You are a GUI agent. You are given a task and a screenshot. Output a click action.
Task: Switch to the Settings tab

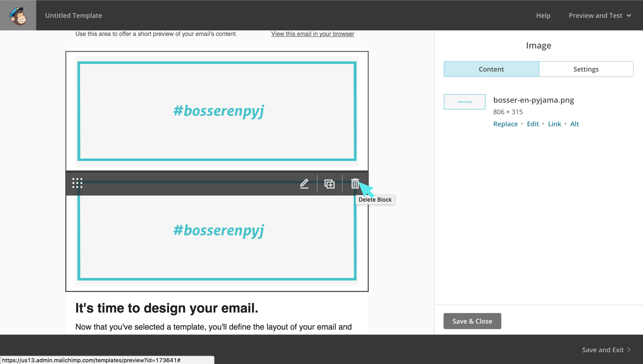[x=586, y=69]
